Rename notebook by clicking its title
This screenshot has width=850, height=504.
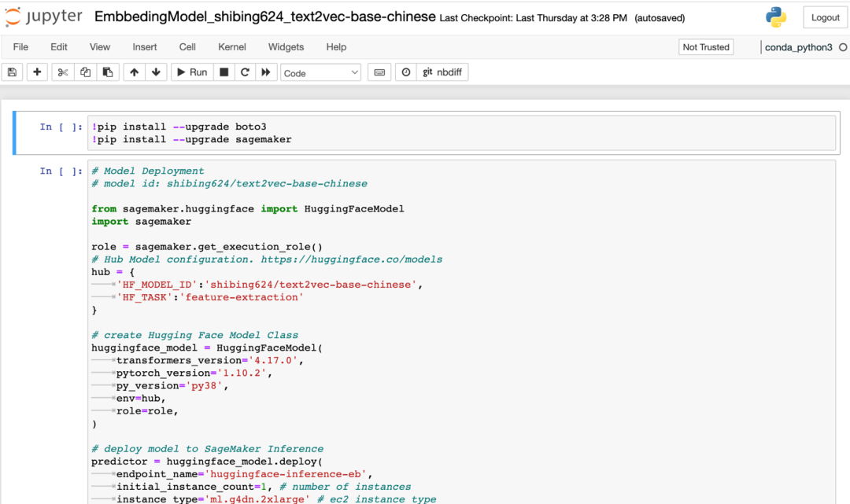pyautogui.click(x=265, y=17)
